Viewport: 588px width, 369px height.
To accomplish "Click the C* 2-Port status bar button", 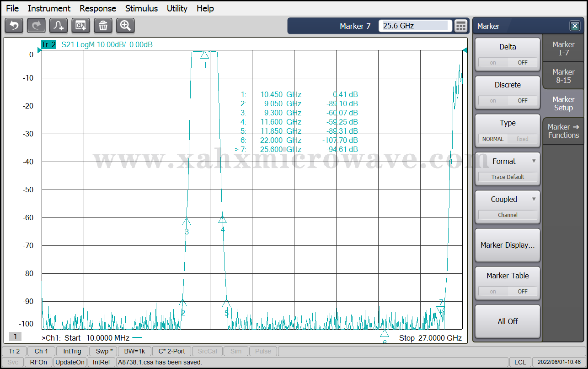I will [x=171, y=351].
